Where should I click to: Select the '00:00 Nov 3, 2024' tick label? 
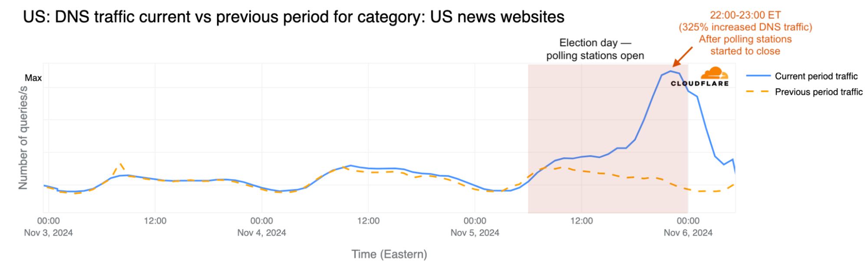(48, 226)
